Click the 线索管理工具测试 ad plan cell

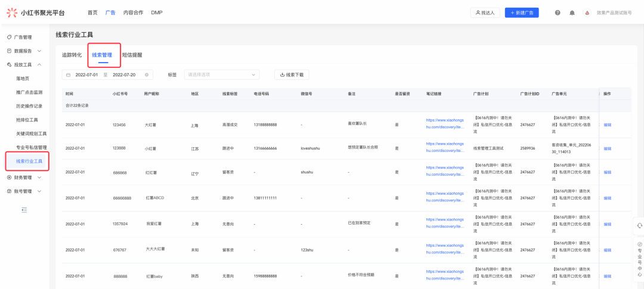[488, 148]
